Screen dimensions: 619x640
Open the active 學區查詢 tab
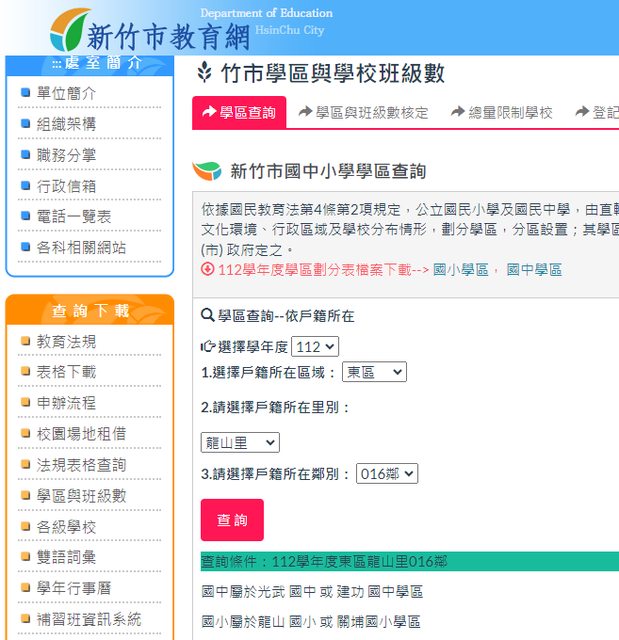tap(239, 113)
